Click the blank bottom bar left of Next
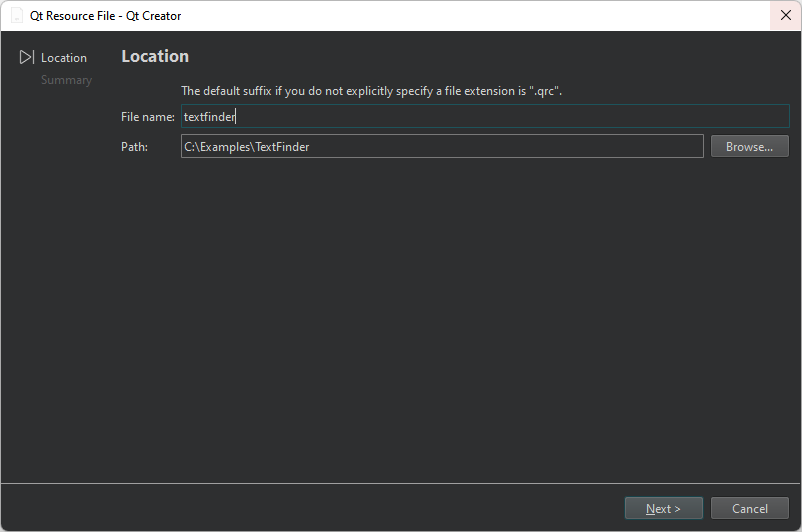Viewport: 802px width, 532px height. (300, 509)
